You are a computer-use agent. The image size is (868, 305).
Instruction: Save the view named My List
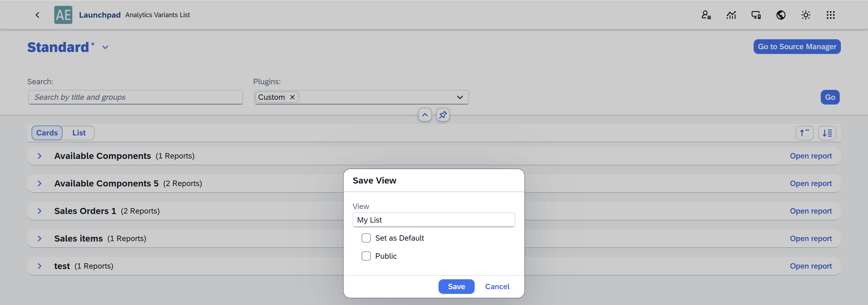click(456, 286)
